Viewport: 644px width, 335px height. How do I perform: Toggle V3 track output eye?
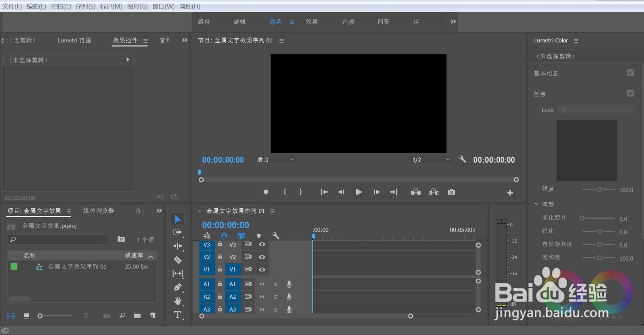coord(262,244)
